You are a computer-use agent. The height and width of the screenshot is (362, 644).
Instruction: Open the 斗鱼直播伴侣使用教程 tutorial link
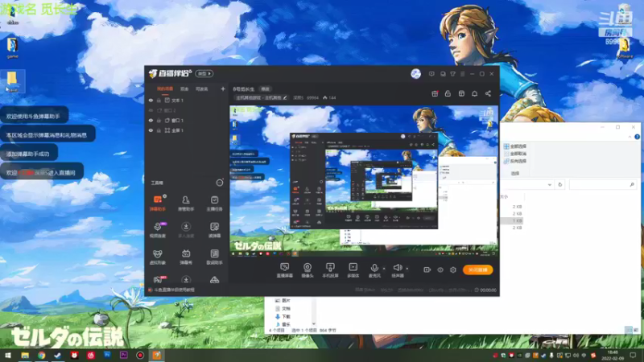pyautogui.click(x=174, y=290)
